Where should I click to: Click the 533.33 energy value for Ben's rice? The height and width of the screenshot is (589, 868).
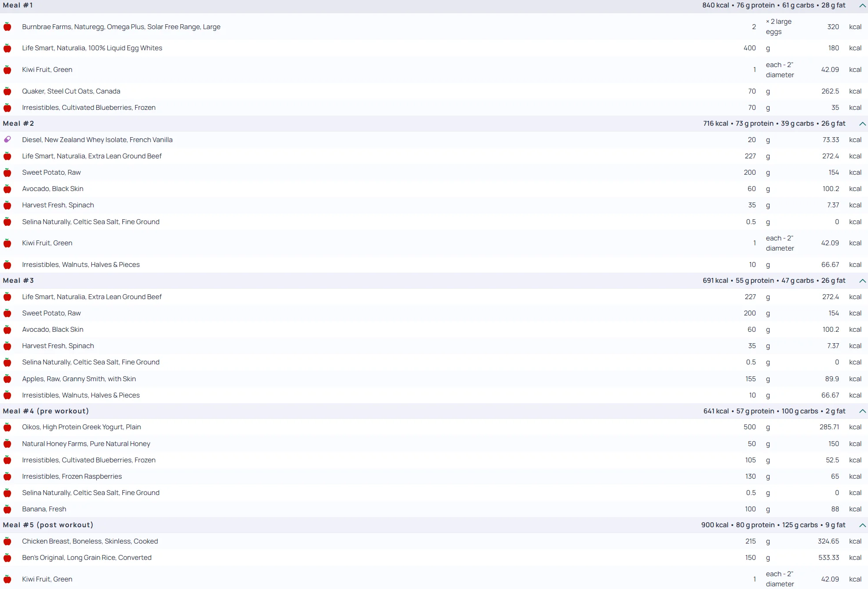click(x=829, y=558)
